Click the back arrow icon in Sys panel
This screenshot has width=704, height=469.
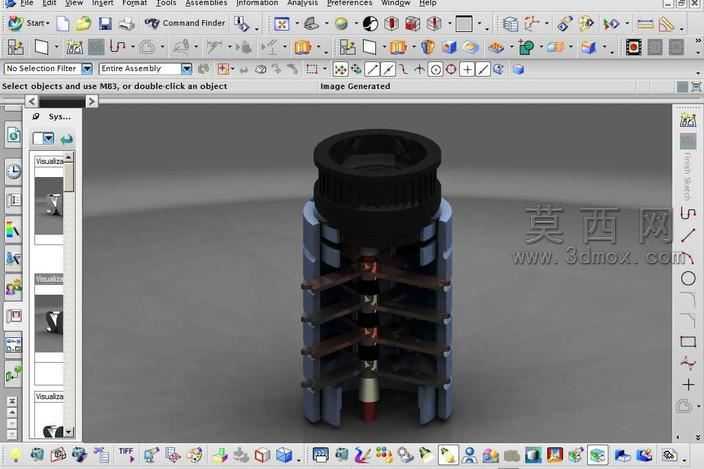pyautogui.click(x=67, y=139)
